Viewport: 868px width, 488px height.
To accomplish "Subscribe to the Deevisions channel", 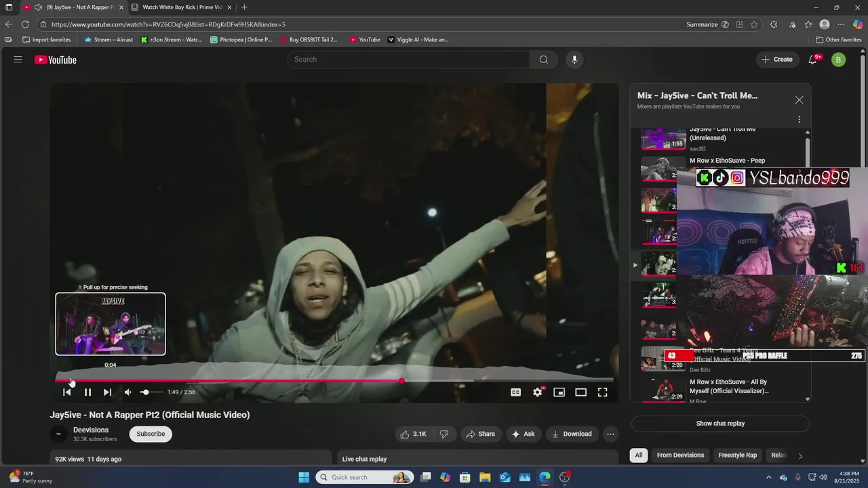I will tap(151, 434).
